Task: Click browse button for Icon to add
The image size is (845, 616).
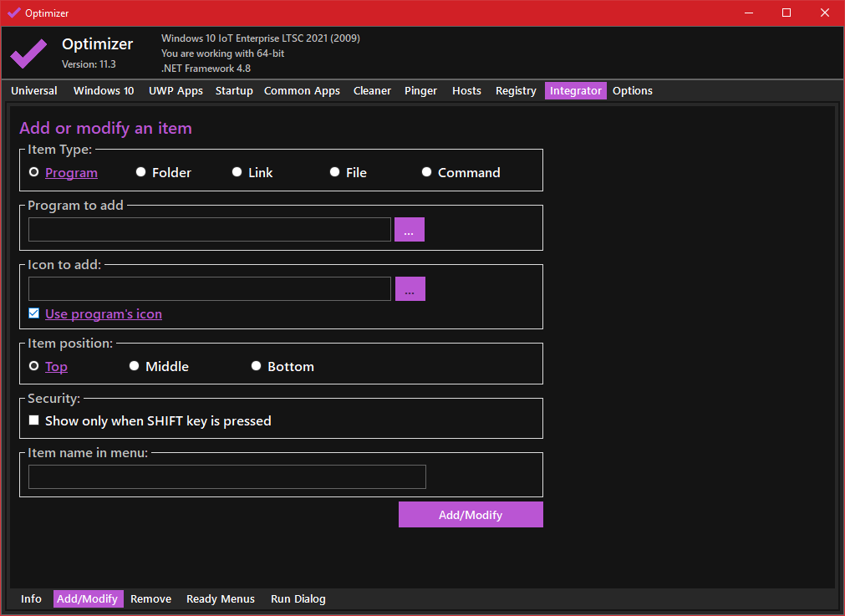Action: 410,289
